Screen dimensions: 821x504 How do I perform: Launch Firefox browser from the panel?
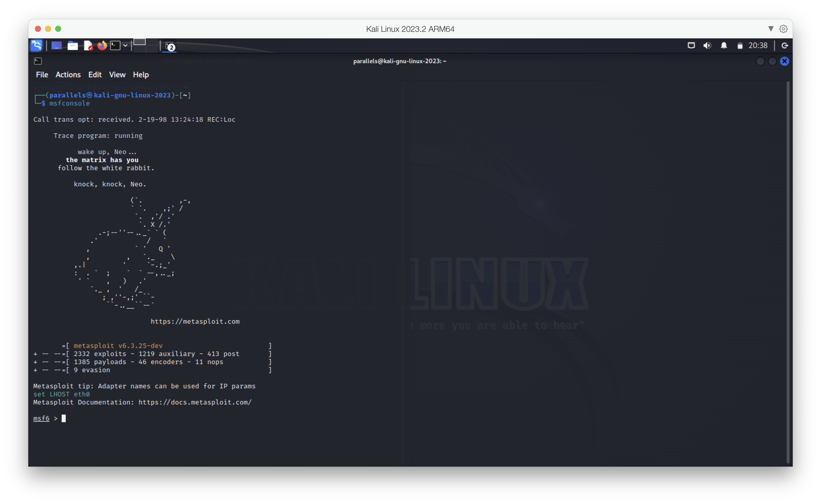(102, 46)
